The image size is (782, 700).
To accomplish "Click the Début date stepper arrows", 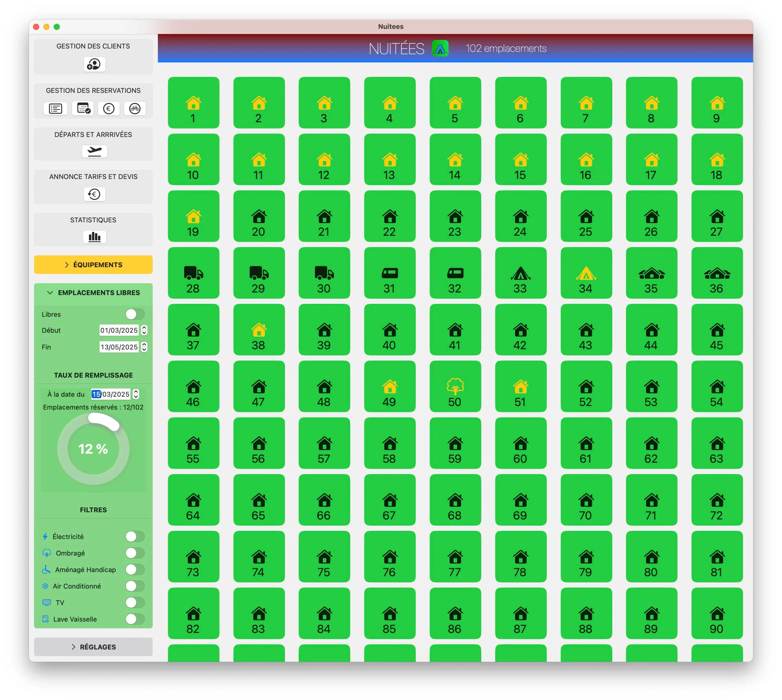I will tap(144, 330).
